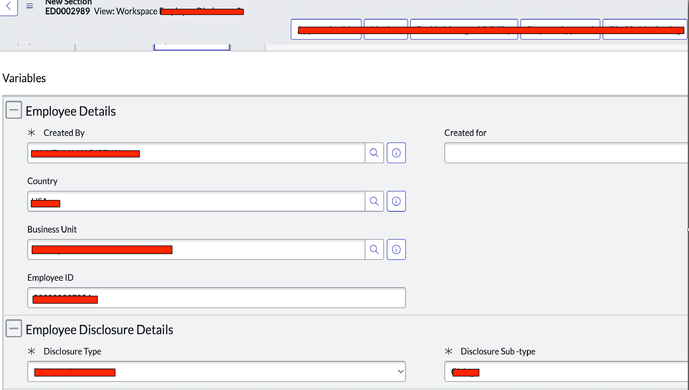689x390 pixels.
Task: Click the Business Unit lookup search icon
Action: (374, 249)
